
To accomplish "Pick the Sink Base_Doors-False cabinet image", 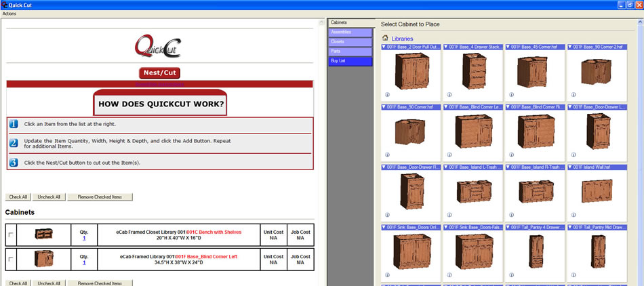I will coord(474,251).
